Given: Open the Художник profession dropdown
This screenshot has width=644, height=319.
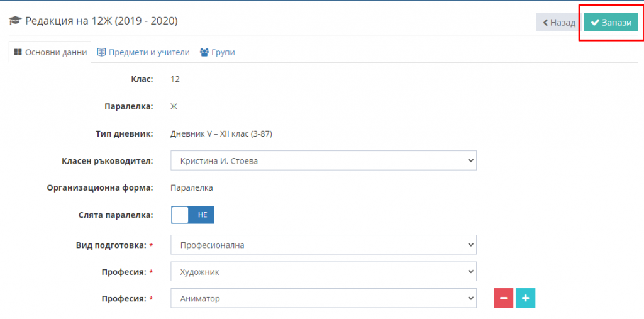Looking at the screenshot, I should [324, 272].
